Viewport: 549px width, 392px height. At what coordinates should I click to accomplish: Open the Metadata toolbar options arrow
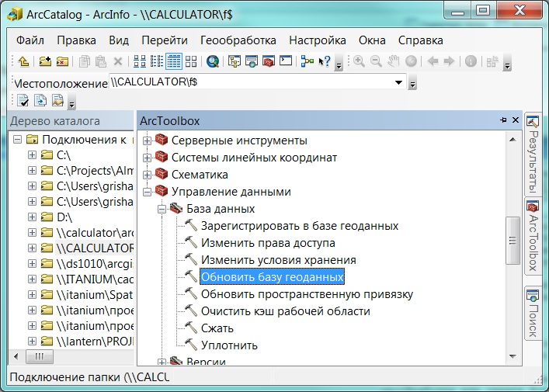click(x=71, y=102)
